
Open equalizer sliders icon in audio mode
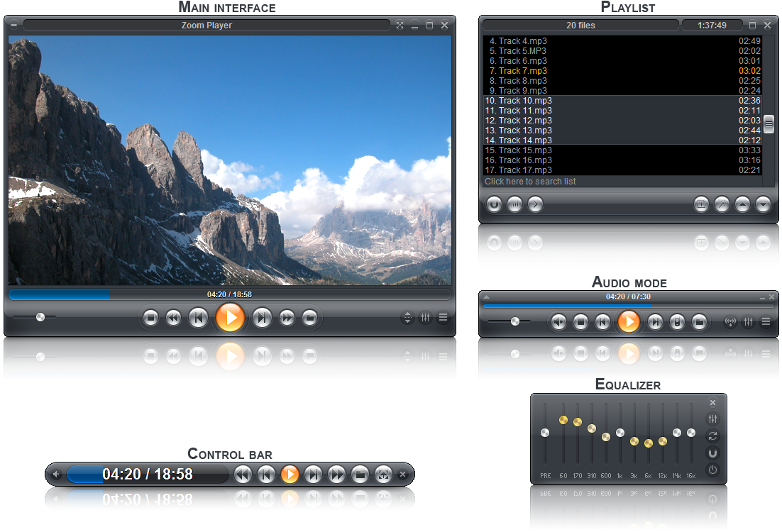tap(748, 322)
